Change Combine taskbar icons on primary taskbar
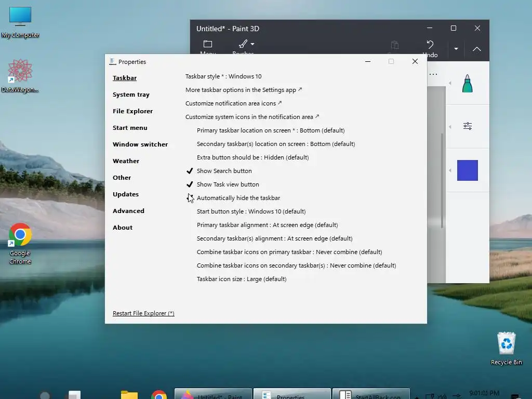Image resolution: width=532 pixels, height=399 pixels. (x=289, y=252)
